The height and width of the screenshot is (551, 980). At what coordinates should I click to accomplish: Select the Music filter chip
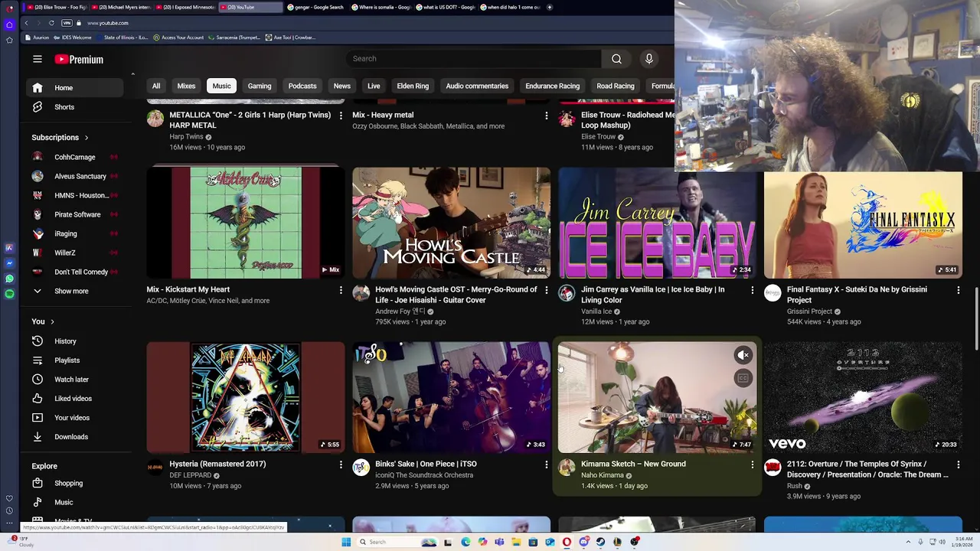pos(221,86)
